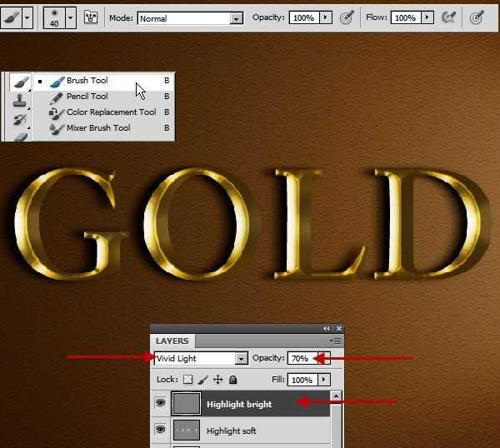This screenshot has width=500, height=448.
Task: Close the Layers panel
Action: point(339,329)
